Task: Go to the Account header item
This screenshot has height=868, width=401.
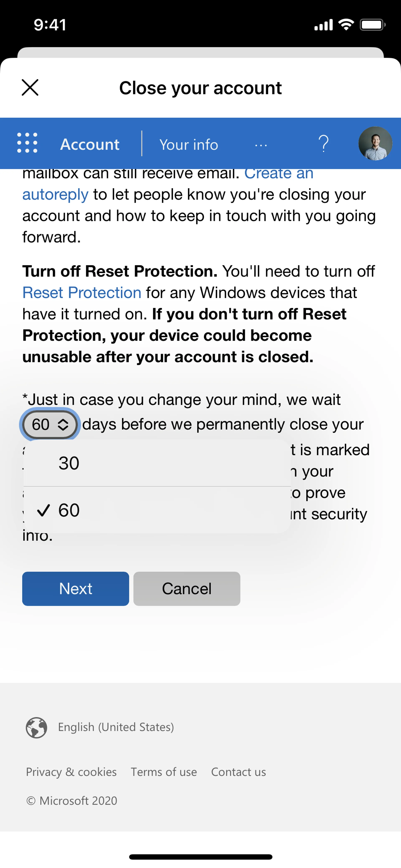Action: click(x=90, y=144)
